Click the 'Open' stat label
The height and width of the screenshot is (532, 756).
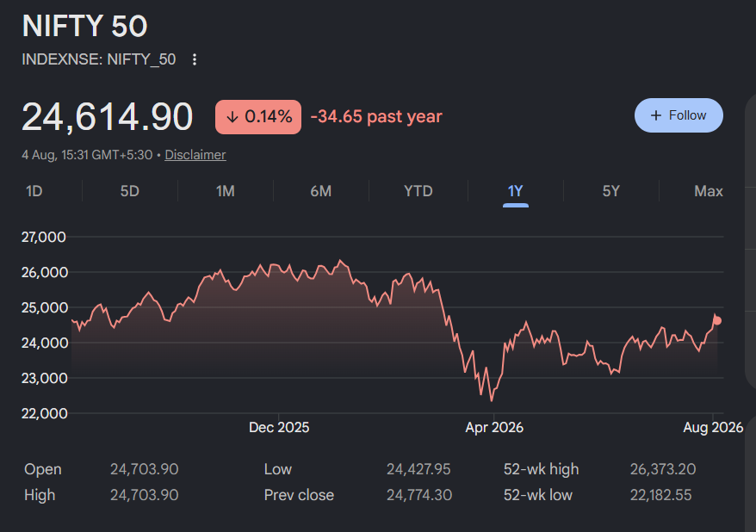[43, 469]
